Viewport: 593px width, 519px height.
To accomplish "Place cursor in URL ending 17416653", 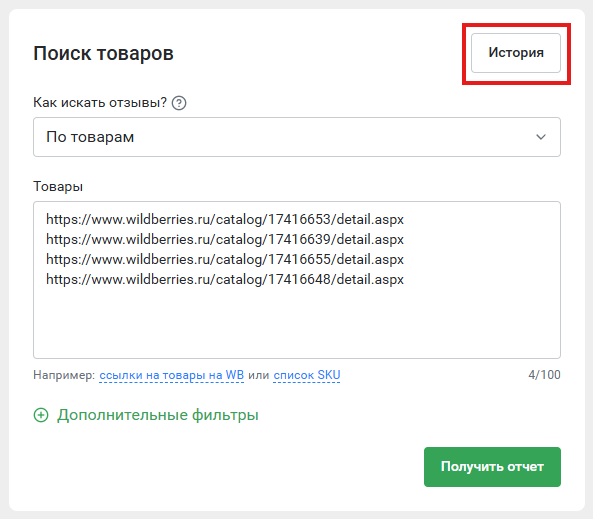I will pos(225,219).
